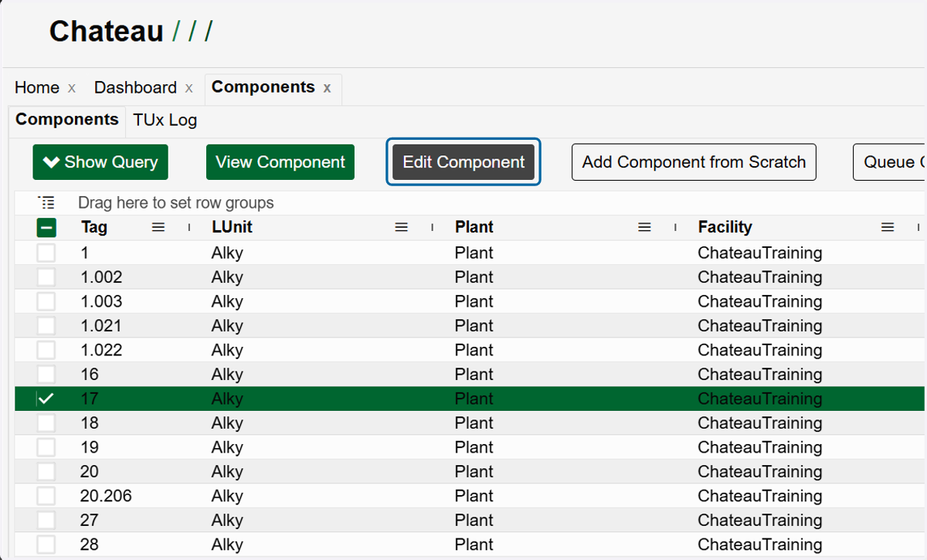Click Tag cell '1.002'

[101, 277]
